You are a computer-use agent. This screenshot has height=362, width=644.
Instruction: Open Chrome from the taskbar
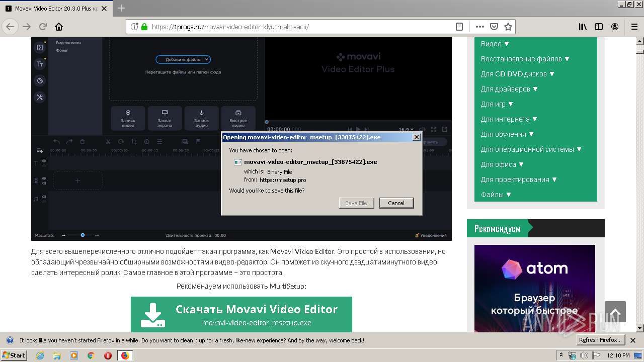[x=91, y=355]
